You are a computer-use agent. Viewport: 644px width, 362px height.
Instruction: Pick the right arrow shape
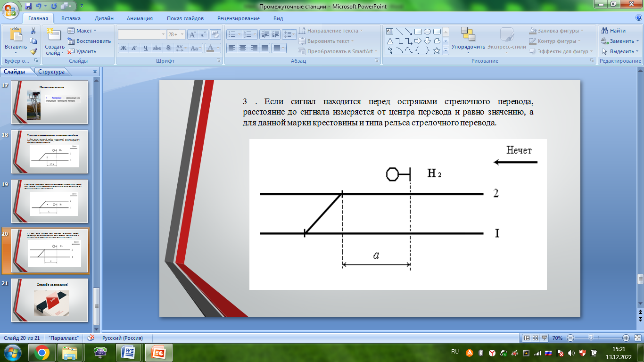point(418,41)
